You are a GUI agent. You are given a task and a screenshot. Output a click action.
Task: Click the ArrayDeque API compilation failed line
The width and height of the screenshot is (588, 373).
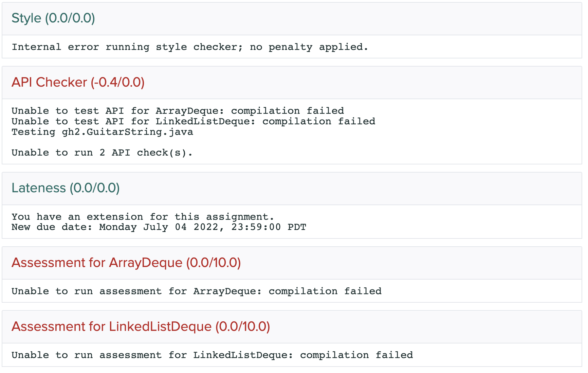pyautogui.click(x=178, y=111)
